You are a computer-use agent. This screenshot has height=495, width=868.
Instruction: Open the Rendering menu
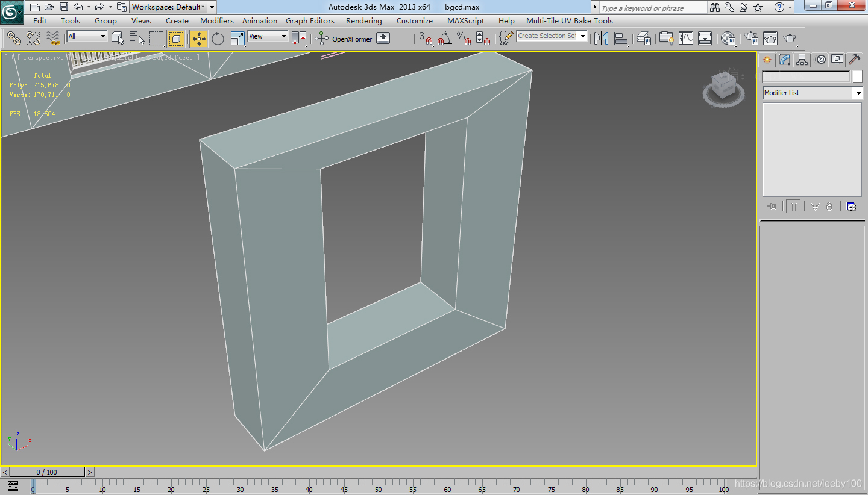(x=363, y=20)
